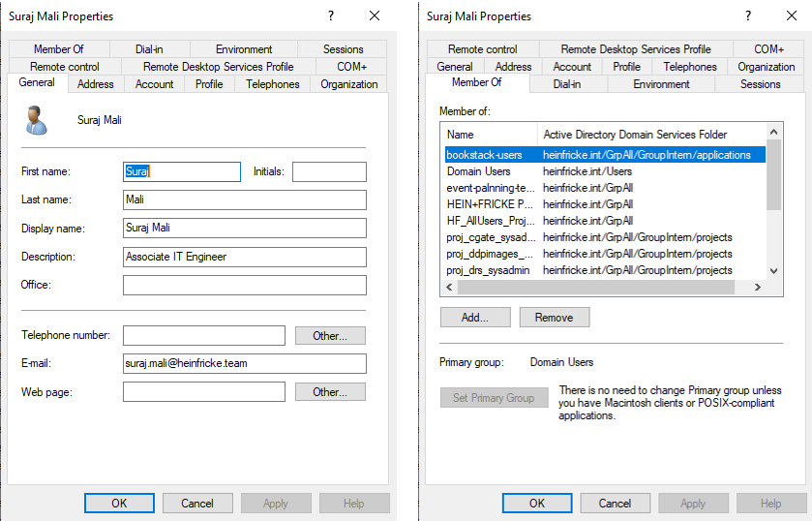The height and width of the screenshot is (521, 812).
Task: Click the user avatar icon beside Suraj Mali
Action: coord(37,121)
